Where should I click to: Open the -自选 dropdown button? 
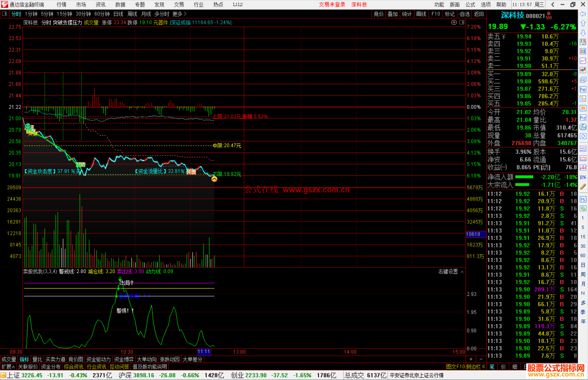coord(464,14)
